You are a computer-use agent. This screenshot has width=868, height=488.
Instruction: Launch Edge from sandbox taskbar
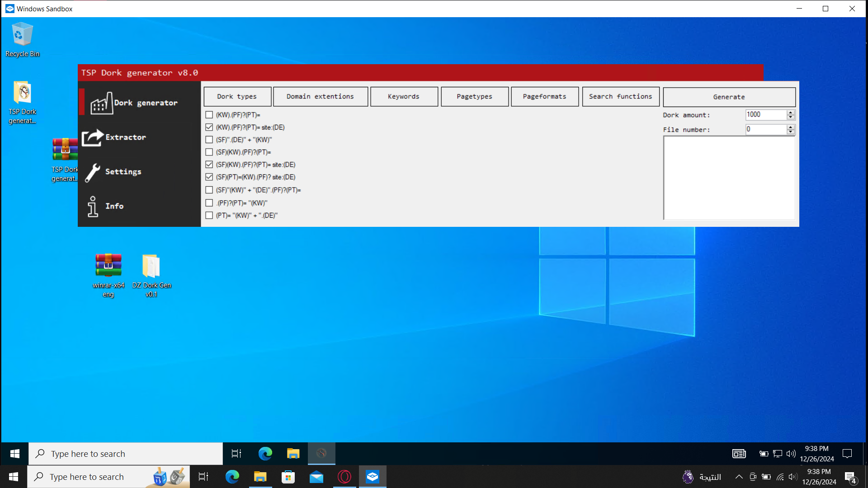pos(265,454)
